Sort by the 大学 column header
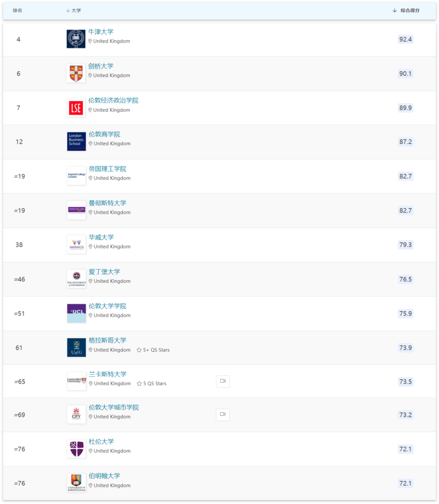 coord(74,11)
